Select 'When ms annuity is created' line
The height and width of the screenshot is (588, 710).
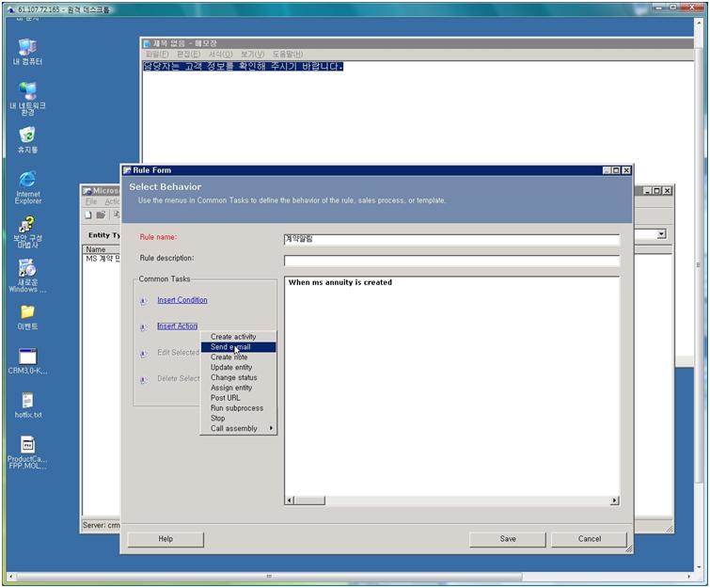pos(340,282)
